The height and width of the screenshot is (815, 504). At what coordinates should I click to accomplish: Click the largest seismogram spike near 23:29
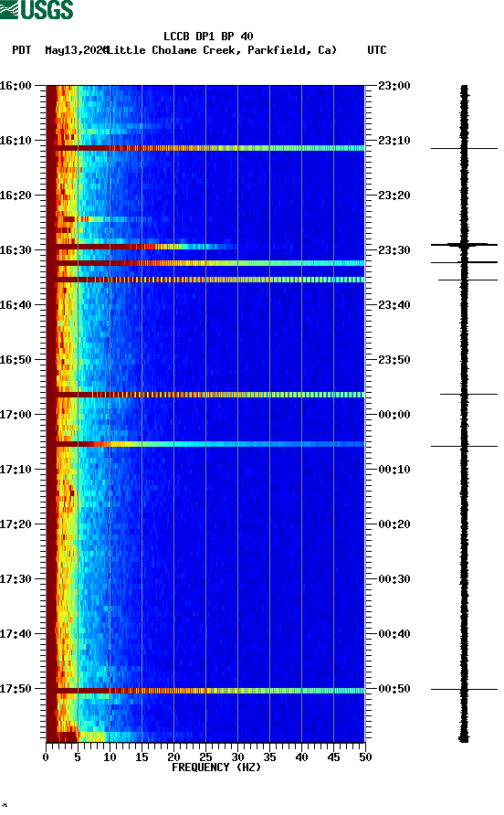pos(464,244)
